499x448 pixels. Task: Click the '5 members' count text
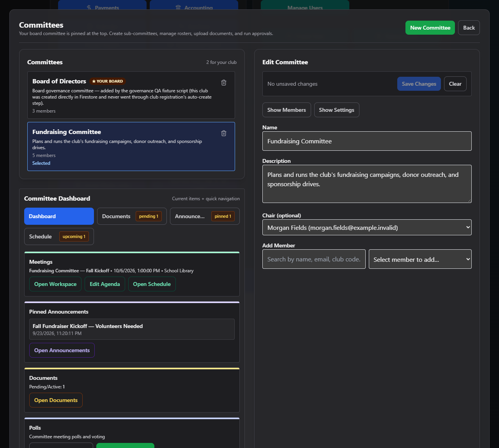pos(44,155)
